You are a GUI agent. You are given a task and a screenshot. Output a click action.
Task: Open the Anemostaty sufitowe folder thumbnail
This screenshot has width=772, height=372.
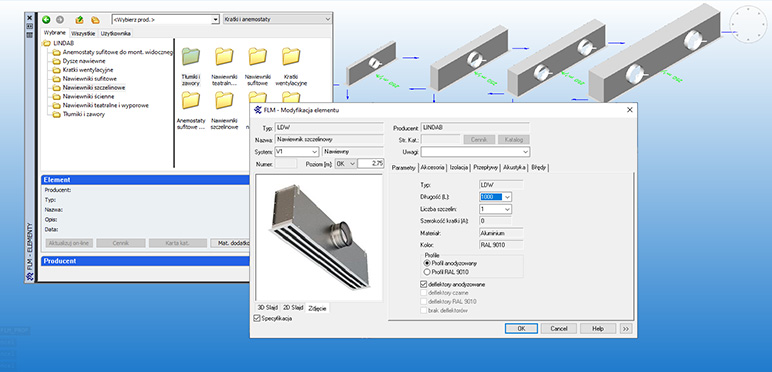(x=191, y=111)
